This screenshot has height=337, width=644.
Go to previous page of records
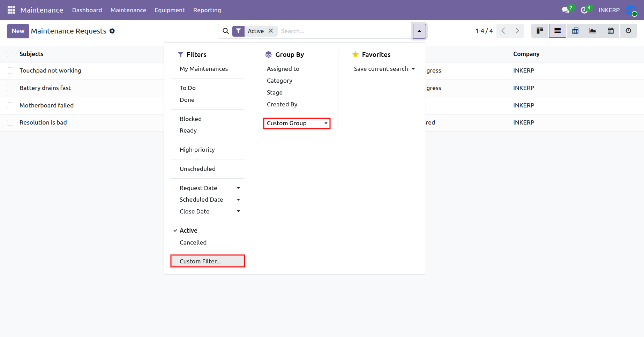pyautogui.click(x=503, y=31)
